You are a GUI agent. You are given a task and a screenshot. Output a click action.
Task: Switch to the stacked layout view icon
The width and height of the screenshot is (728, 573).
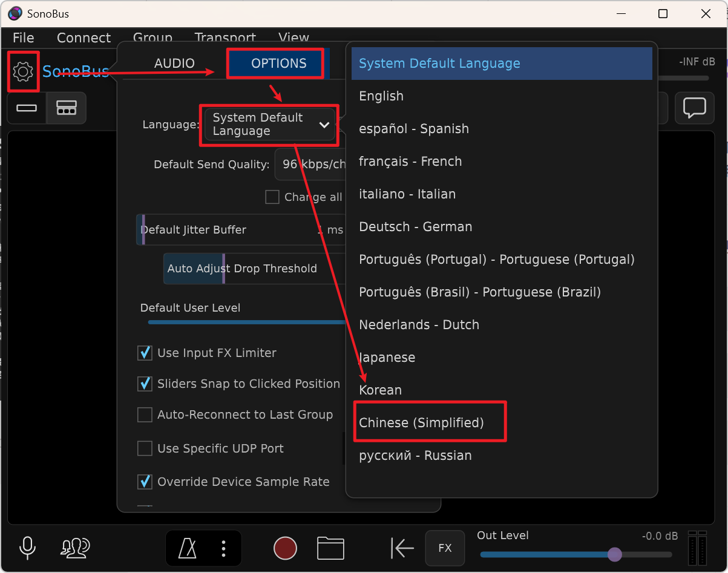66,108
